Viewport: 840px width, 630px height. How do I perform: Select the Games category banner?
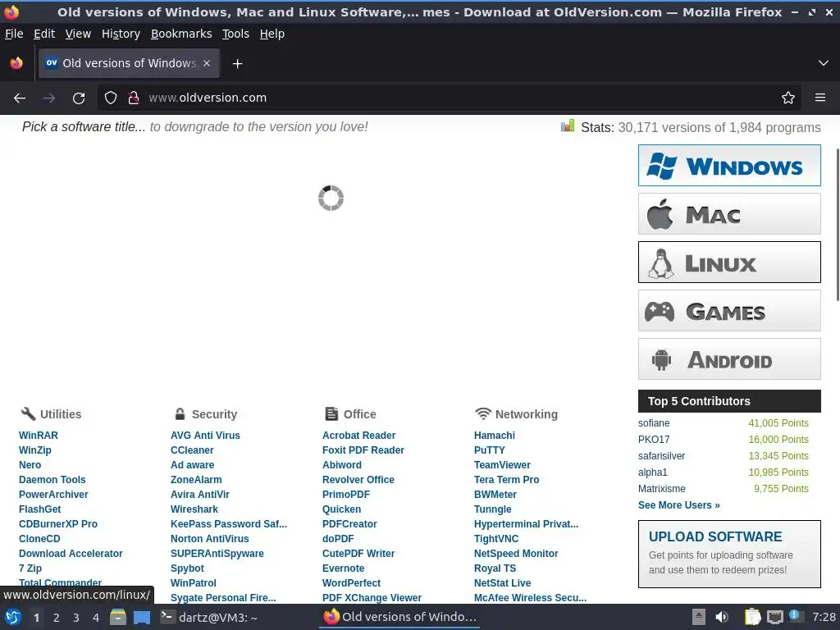coord(729,311)
